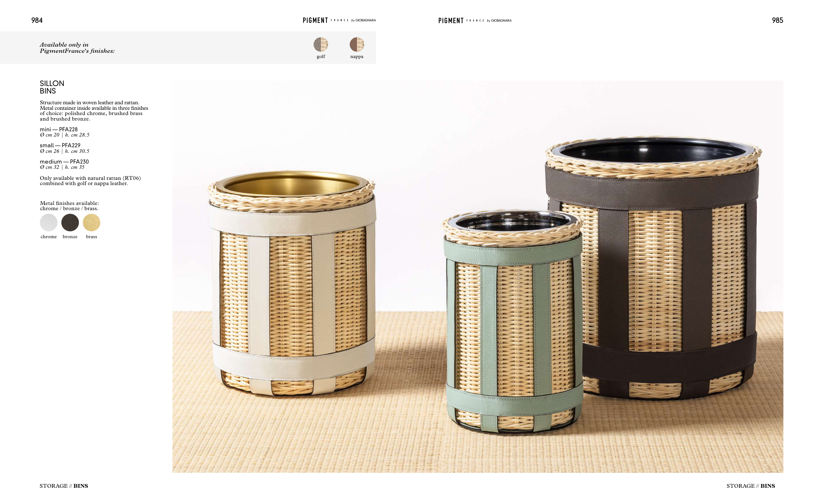Click the STORAGE // BINS footer on right page
The image size is (815, 504).
pos(751,486)
